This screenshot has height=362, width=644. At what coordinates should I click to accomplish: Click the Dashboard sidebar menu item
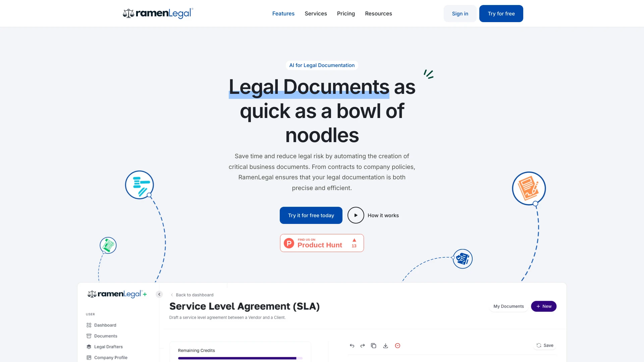(x=105, y=325)
